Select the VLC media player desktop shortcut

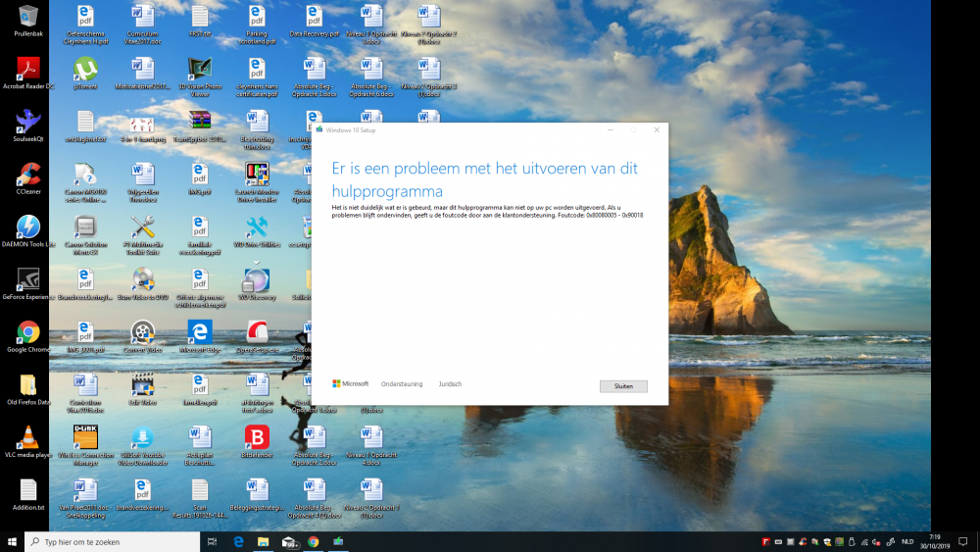coord(28,441)
